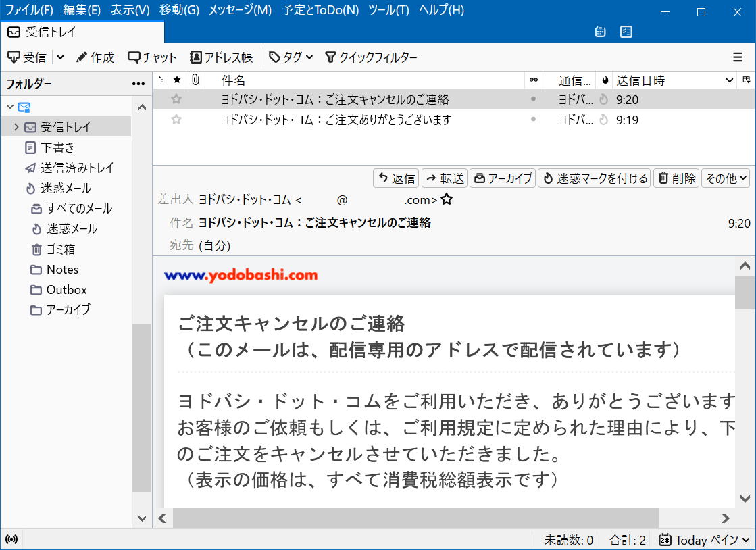Click the thread column header icon

(161, 80)
